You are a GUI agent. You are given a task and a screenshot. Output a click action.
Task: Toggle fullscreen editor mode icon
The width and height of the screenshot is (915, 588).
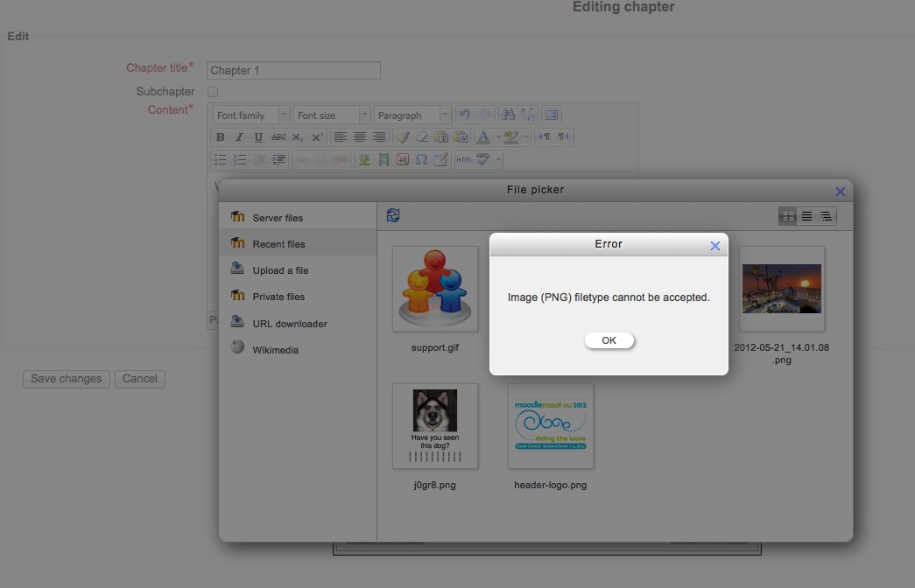point(551,115)
